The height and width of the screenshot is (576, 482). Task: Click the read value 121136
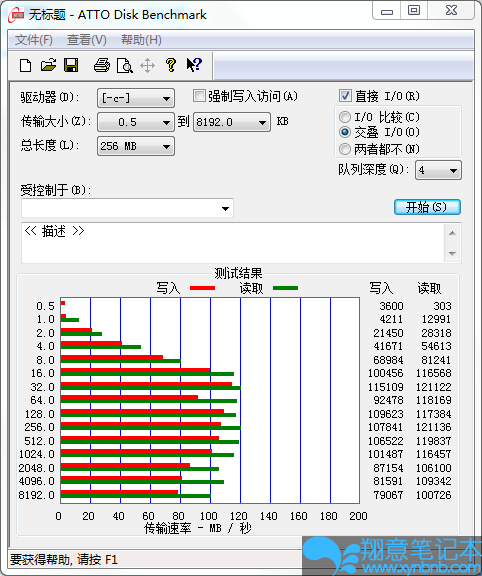click(x=433, y=427)
